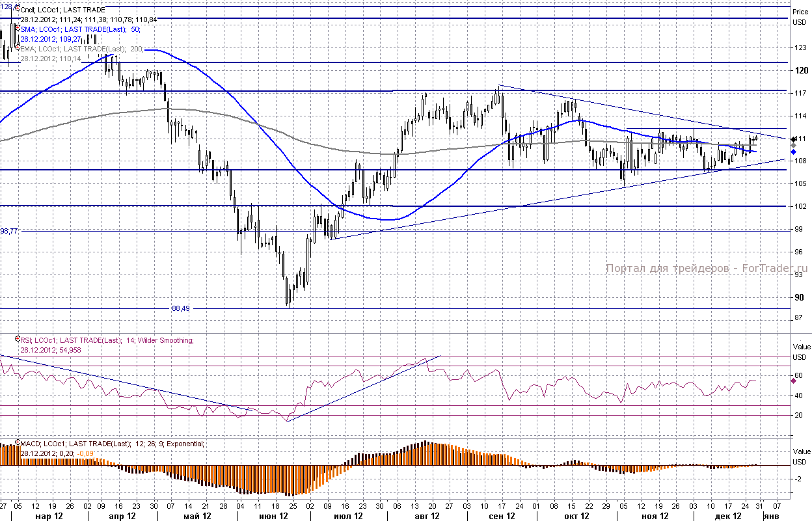Click the MACD value 0,20 line
Screen dimensions: 812x523
point(57,453)
